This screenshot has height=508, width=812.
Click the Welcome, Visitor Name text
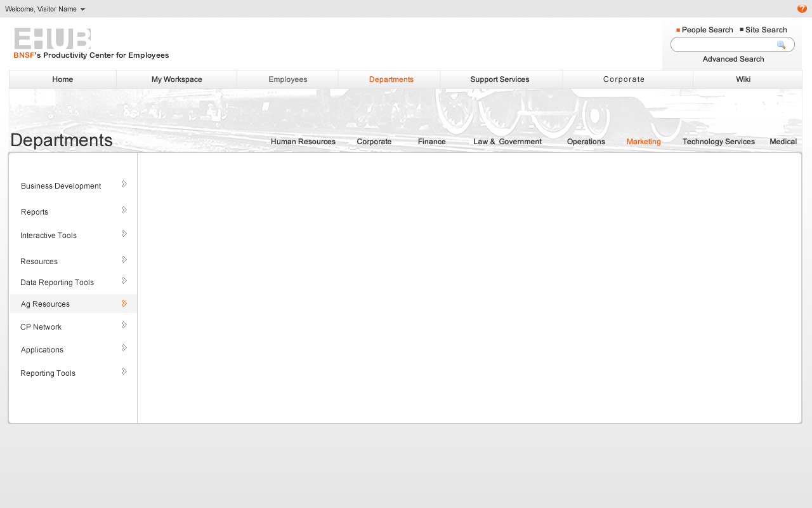[x=41, y=9]
